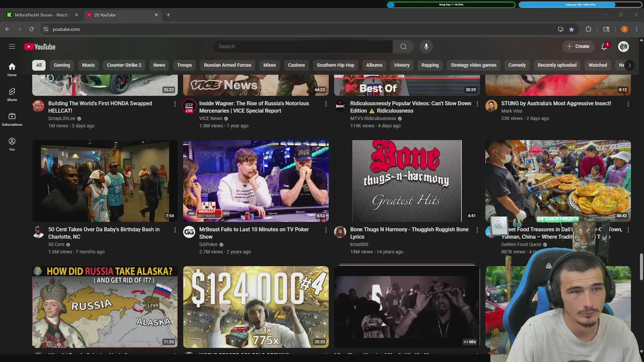Filter by the Counter-Strike 2 chip

[x=124, y=65]
